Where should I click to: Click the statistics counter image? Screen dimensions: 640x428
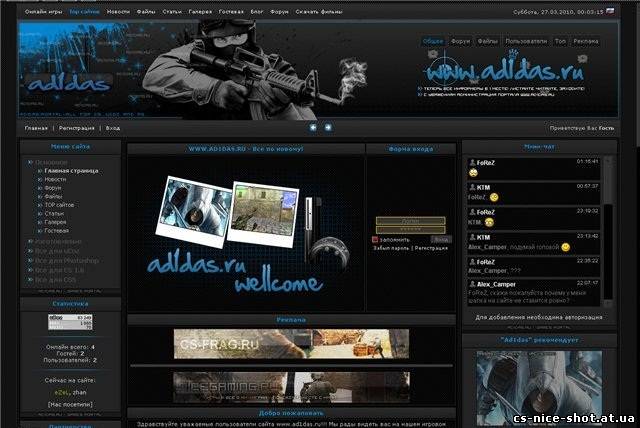click(70, 322)
